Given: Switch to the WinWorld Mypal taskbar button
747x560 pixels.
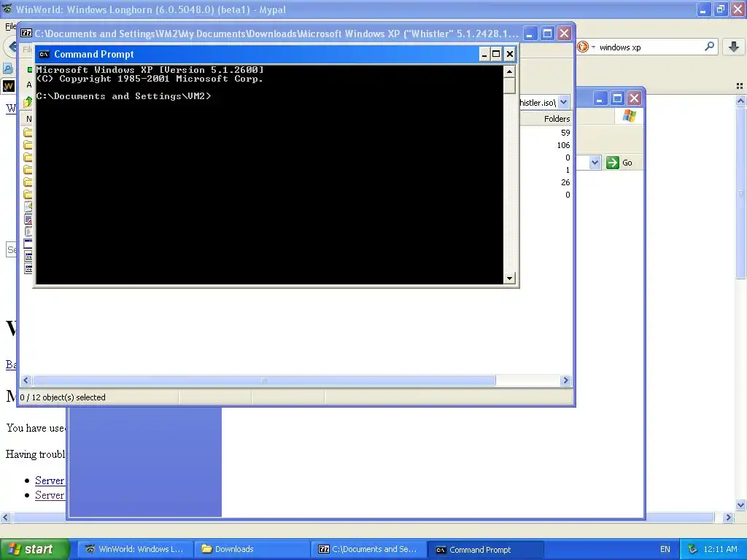Looking at the screenshot, I should pos(135,549).
